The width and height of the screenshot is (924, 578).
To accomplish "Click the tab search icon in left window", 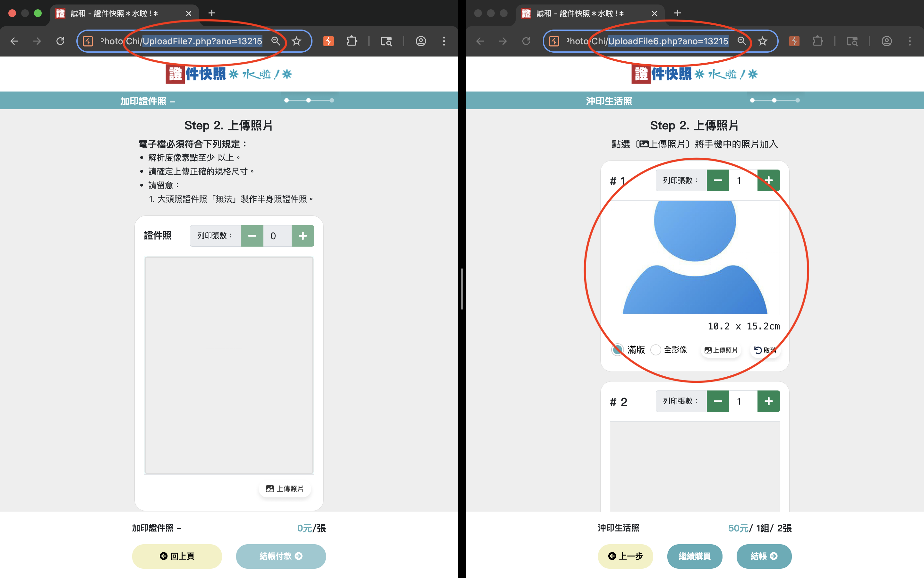I will pos(386,41).
